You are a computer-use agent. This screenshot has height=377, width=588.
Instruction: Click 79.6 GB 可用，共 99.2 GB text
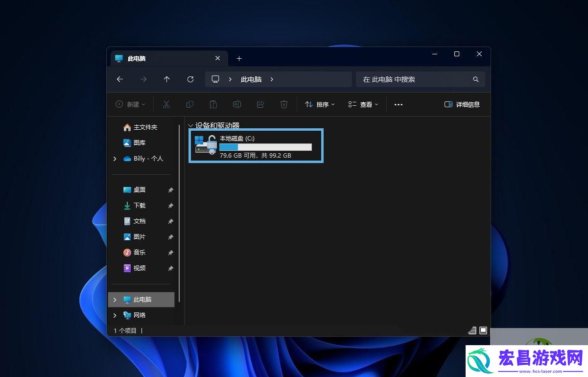point(256,156)
